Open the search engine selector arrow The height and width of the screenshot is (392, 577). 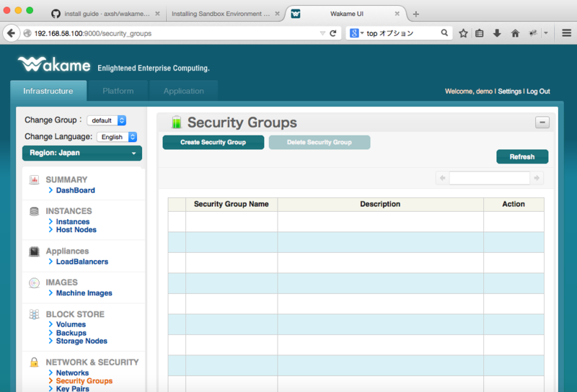(x=362, y=33)
